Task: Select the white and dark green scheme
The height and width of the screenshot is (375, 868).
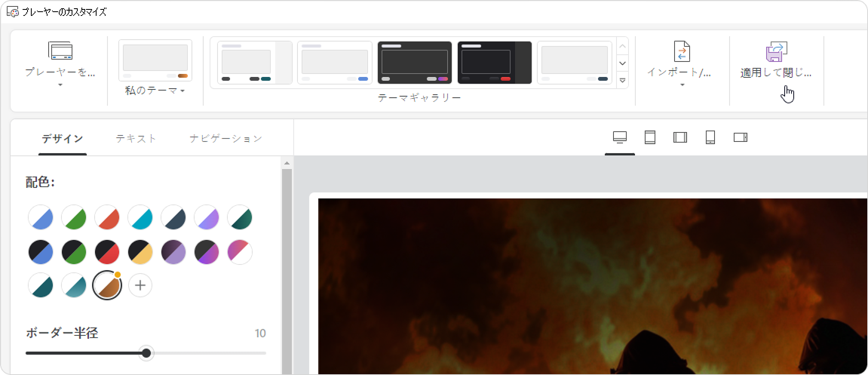Action: click(x=240, y=217)
